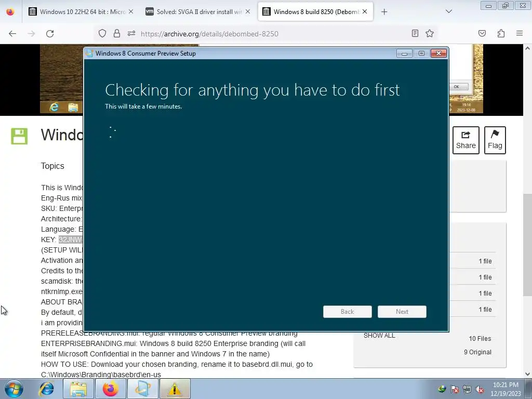Viewport: 532px width, 399px height.
Task: Click the highlighted KEY value text
Action: (71, 240)
